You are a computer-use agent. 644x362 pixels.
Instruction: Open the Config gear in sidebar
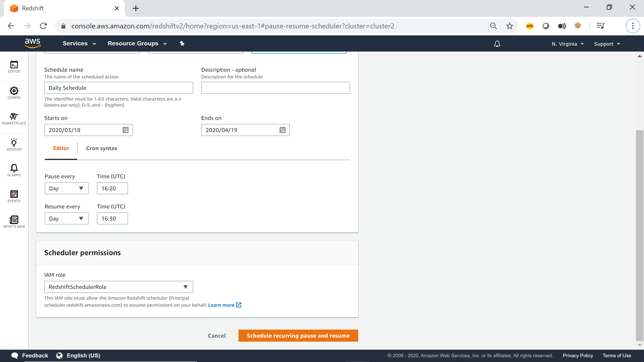[x=14, y=93]
